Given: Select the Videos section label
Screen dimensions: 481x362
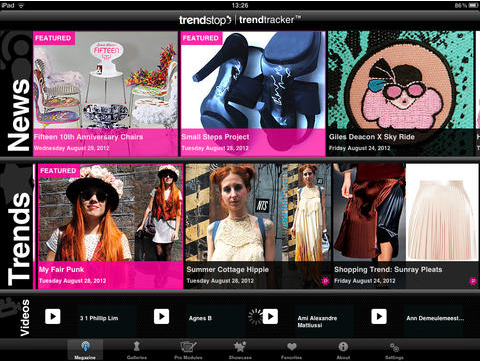Looking at the screenshot, I should click(25, 318).
